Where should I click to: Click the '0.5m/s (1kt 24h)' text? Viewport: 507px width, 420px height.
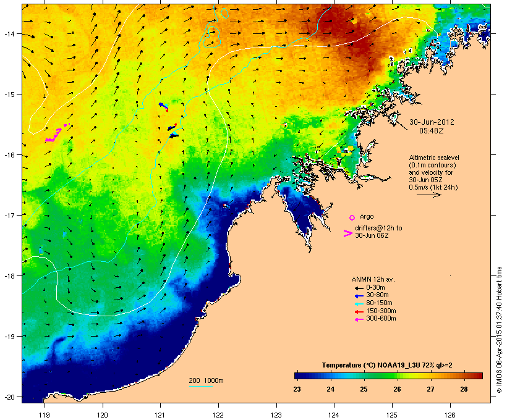click(x=433, y=187)
